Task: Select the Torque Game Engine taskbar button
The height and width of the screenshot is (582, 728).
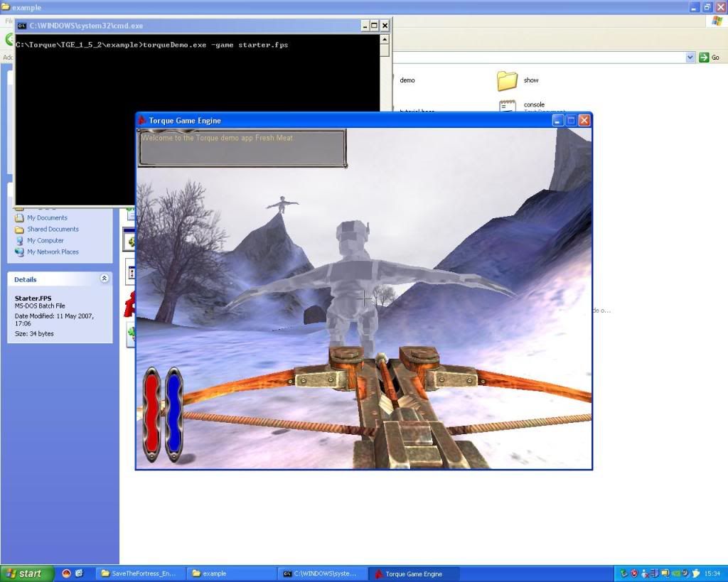Action: 414,573
